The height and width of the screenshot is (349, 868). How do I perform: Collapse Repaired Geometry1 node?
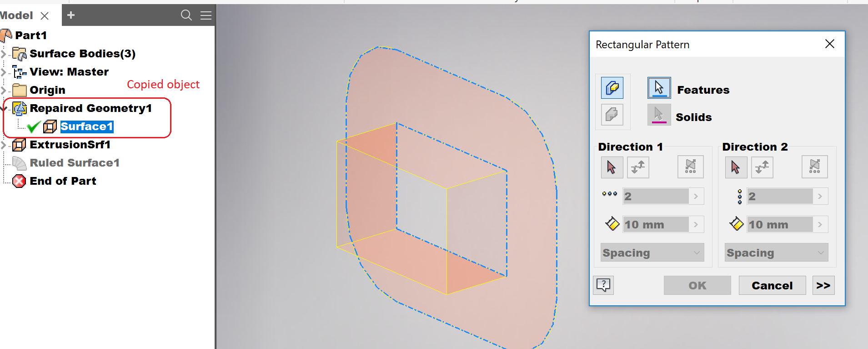(4, 108)
